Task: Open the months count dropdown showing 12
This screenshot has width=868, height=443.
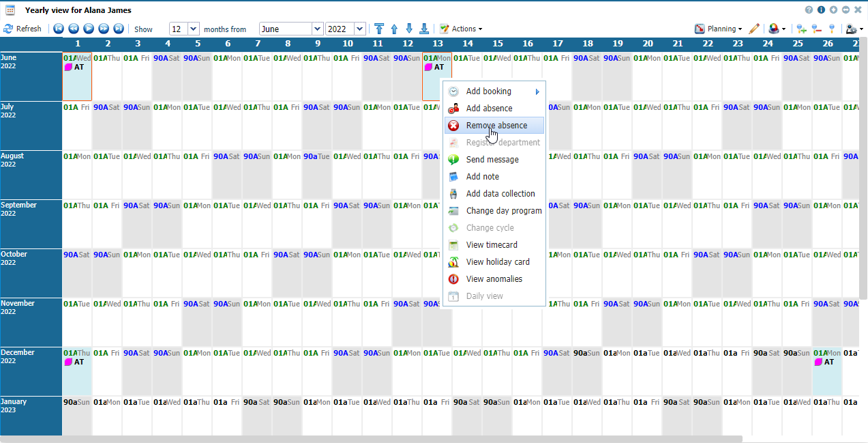Action: [192, 29]
